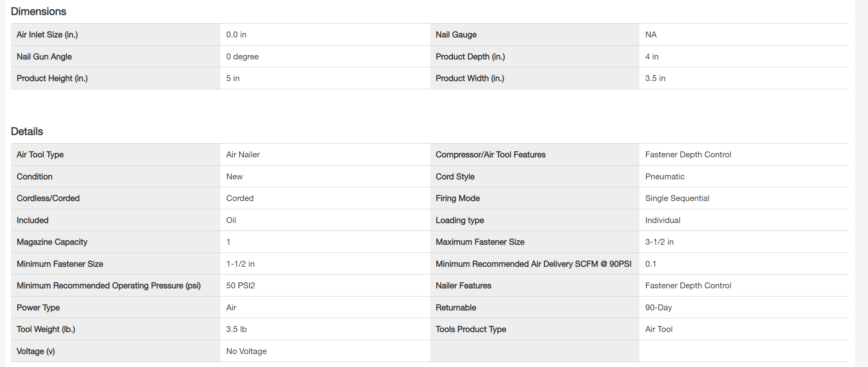868x367 pixels.
Task: Select the "0 degree" Nail Gun Angle value
Action: click(x=242, y=57)
